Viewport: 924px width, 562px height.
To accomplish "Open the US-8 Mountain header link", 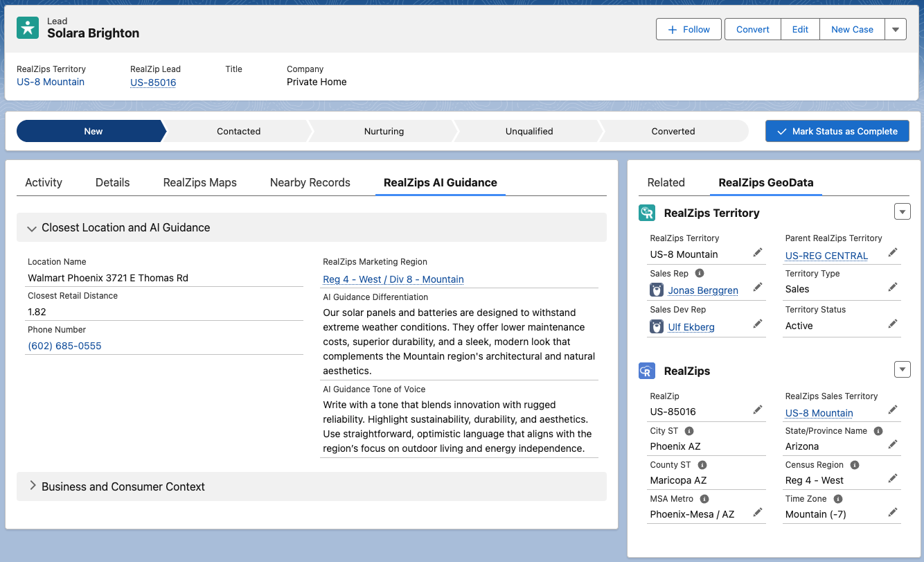I will [x=51, y=82].
